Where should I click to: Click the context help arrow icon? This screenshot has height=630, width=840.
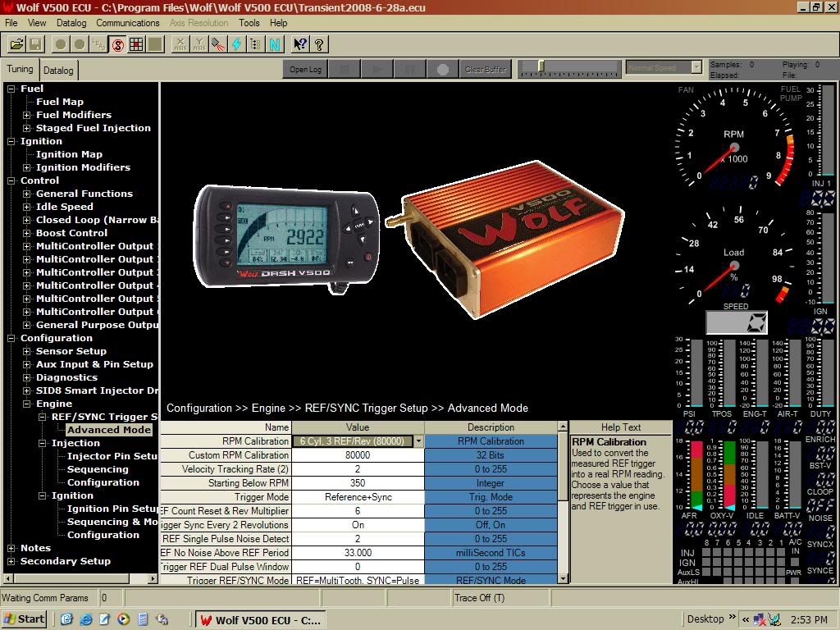300,44
